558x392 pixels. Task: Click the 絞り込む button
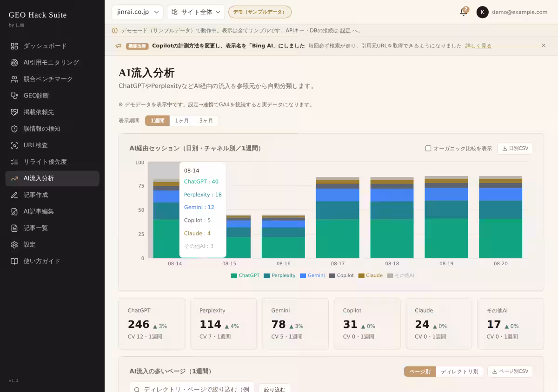tap(275, 389)
